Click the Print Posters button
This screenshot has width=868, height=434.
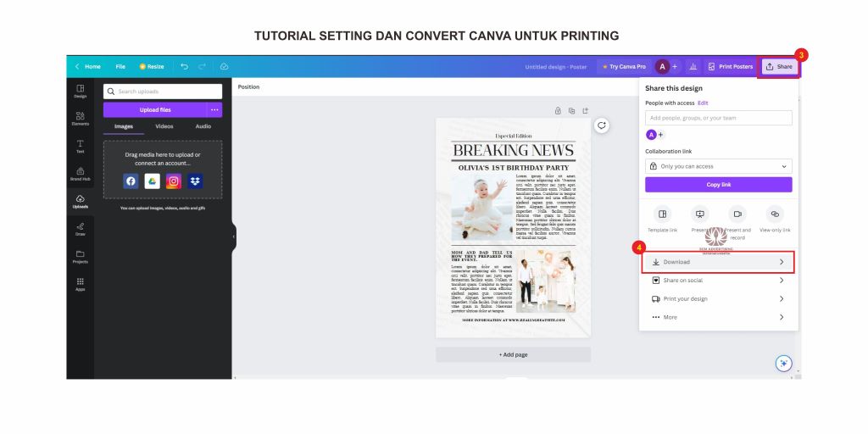730,66
